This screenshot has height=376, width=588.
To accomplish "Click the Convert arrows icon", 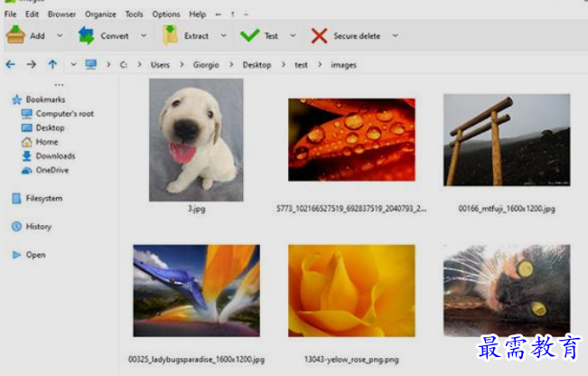I will pyautogui.click(x=86, y=35).
